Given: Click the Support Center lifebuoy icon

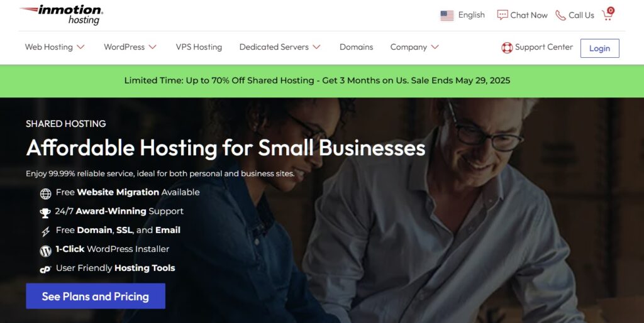Looking at the screenshot, I should click(x=507, y=48).
